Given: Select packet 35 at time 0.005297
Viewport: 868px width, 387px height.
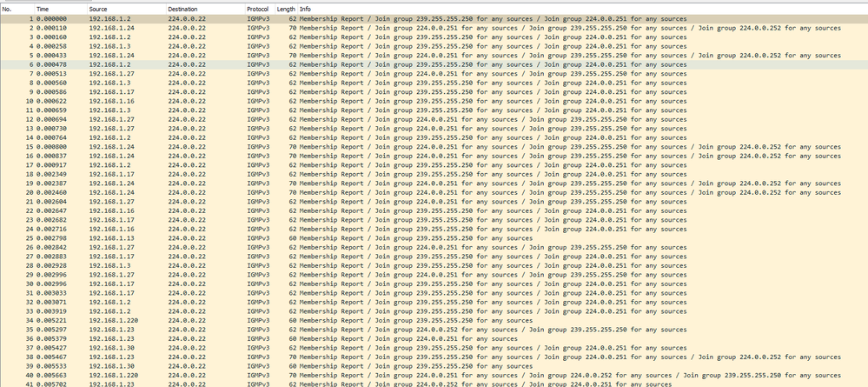Looking at the screenshot, I should click(434, 330).
